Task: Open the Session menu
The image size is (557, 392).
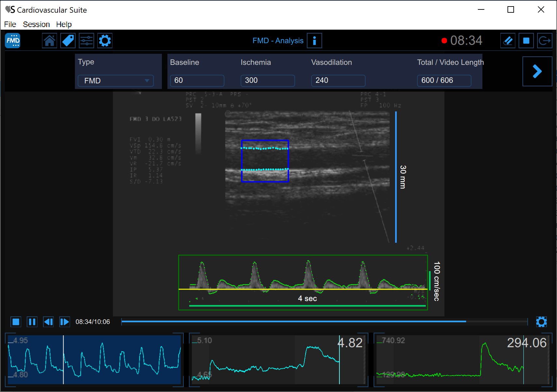Action: point(36,24)
